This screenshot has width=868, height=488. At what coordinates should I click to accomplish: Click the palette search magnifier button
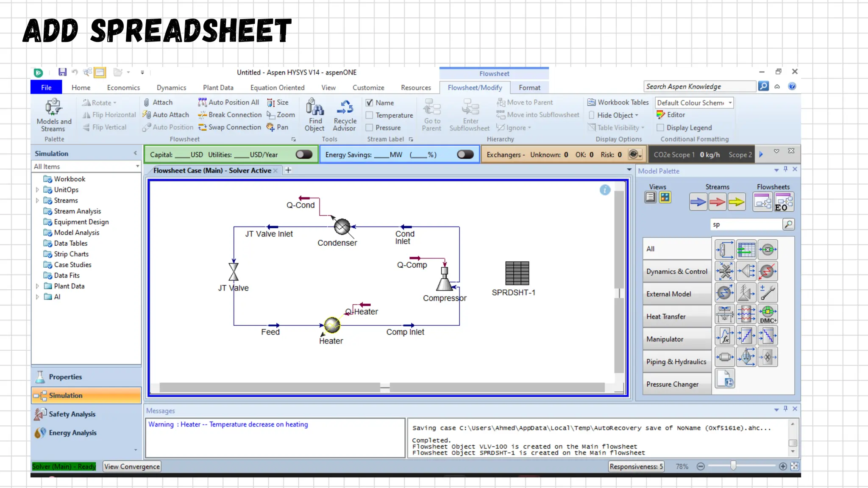788,224
